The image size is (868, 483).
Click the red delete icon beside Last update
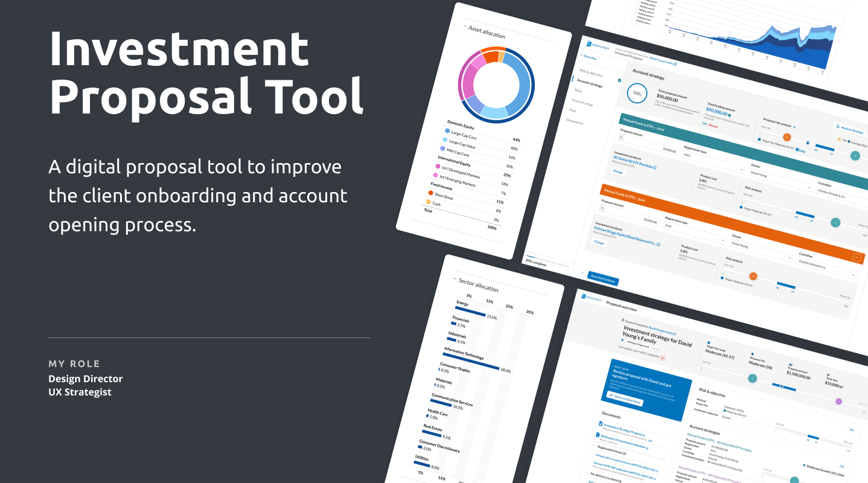[662, 357]
